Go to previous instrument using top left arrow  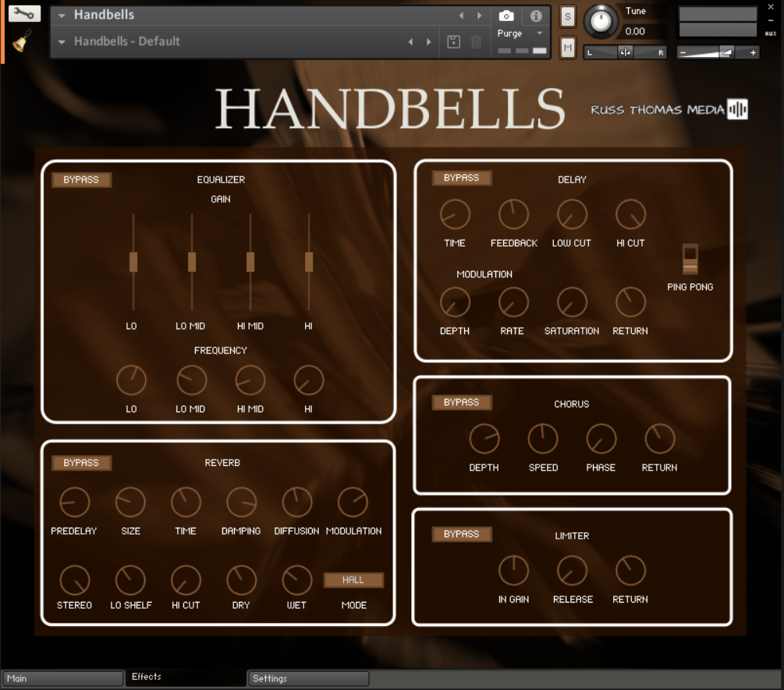[461, 16]
